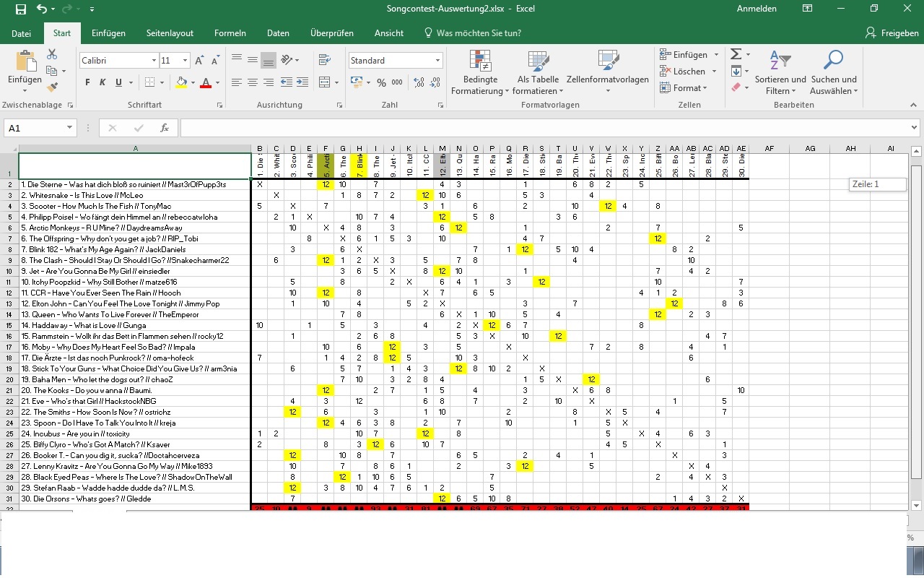Decrease the font size
924x578 pixels.
[215, 61]
